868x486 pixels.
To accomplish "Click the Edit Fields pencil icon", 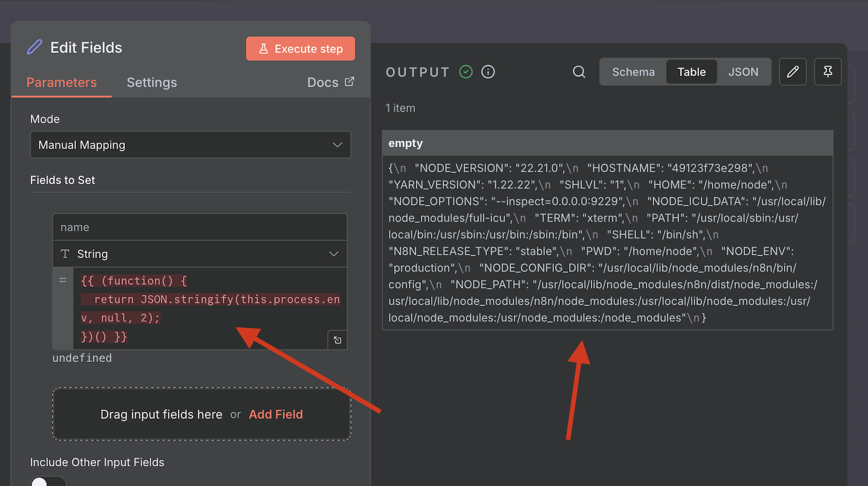I will [x=34, y=47].
